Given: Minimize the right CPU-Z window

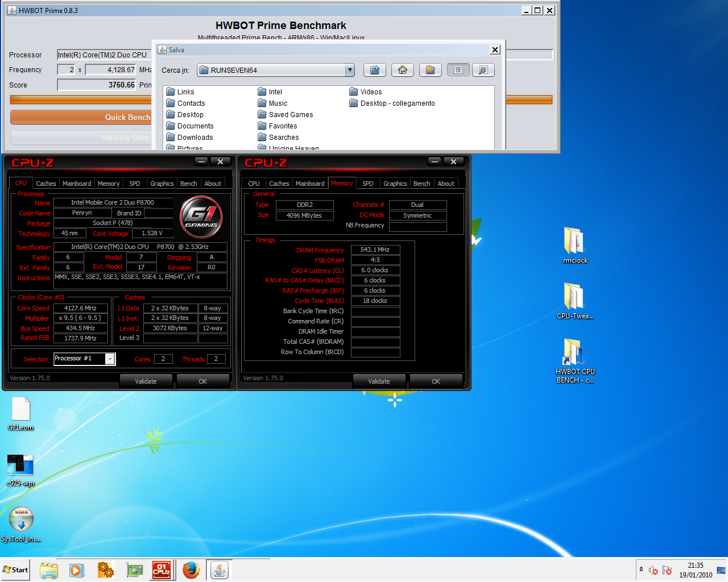Looking at the screenshot, I should point(435,161).
